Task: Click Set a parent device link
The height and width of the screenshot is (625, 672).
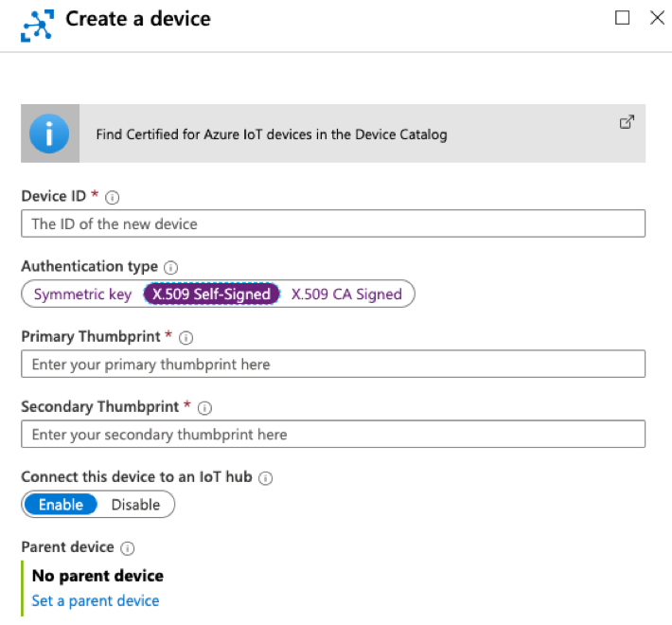Action: click(x=96, y=600)
